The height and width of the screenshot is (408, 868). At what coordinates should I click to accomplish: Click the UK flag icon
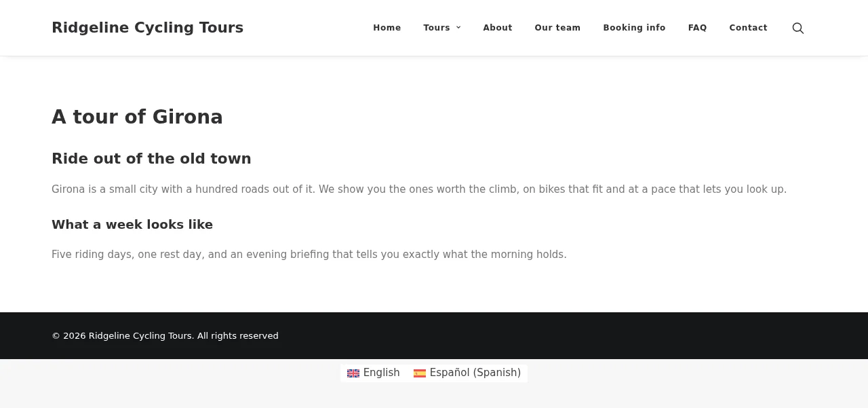[353, 373]
